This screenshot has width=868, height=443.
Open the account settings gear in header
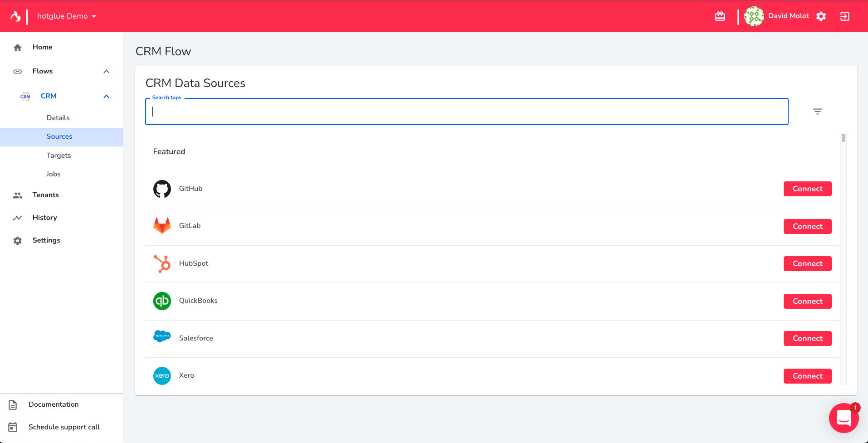[x=821, y=16]
